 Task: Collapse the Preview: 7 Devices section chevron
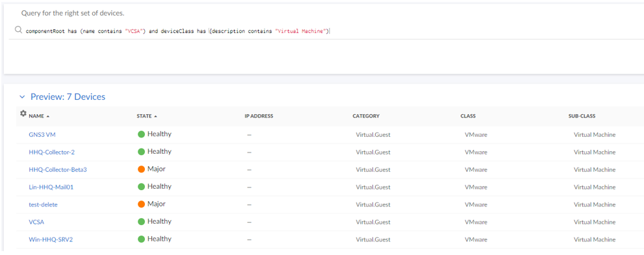coord(22,97)
